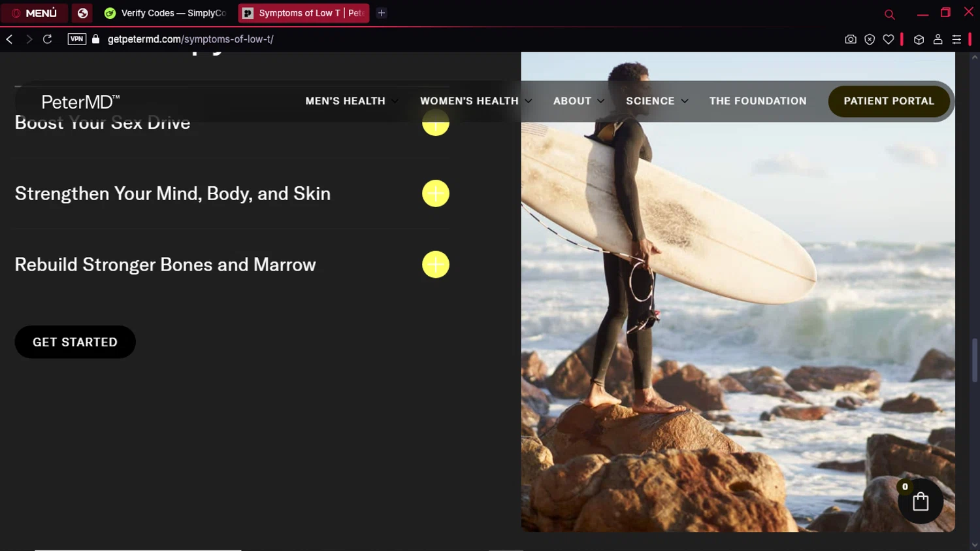The width and height of the screenshot is (980, 551).
Task: Go back with the back arrow
Action: point(9,39)
